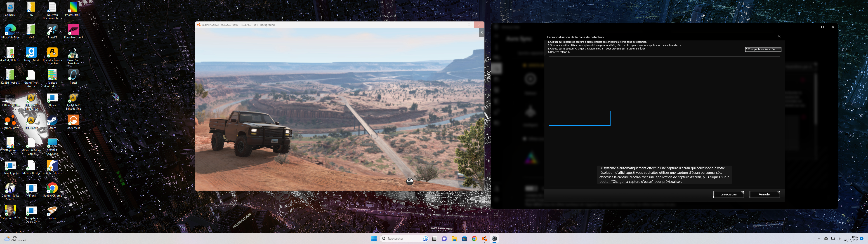Open the notification center clock area
The height and width of the screenshot is (244, 868).
point(851,239)
